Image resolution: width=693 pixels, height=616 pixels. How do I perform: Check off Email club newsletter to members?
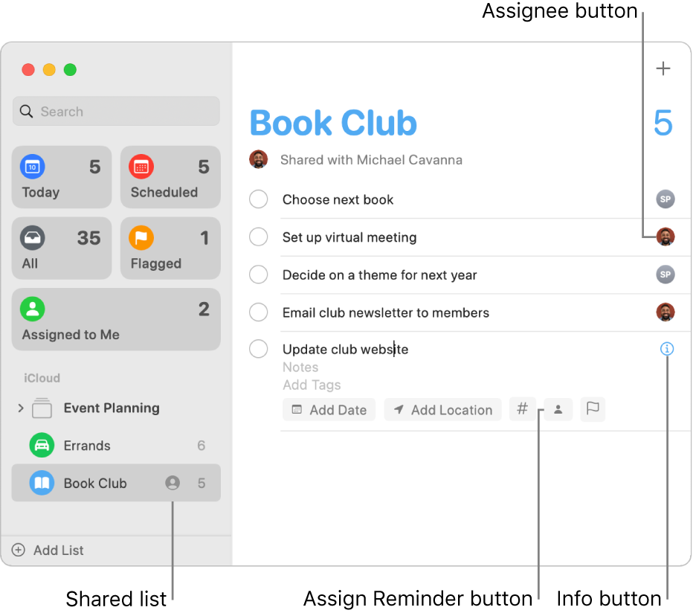tap(258, 312)
